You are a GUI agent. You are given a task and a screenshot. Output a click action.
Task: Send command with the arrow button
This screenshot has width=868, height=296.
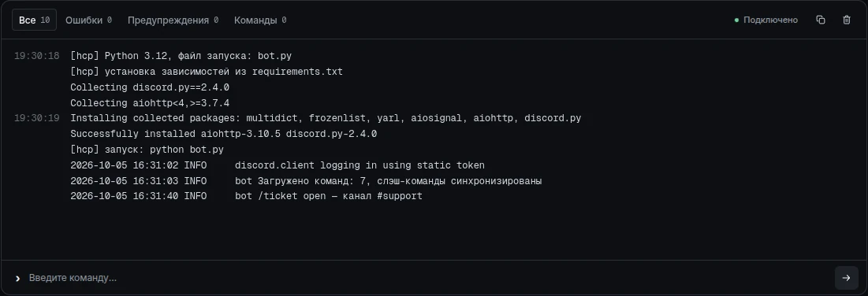pos(846,278)
